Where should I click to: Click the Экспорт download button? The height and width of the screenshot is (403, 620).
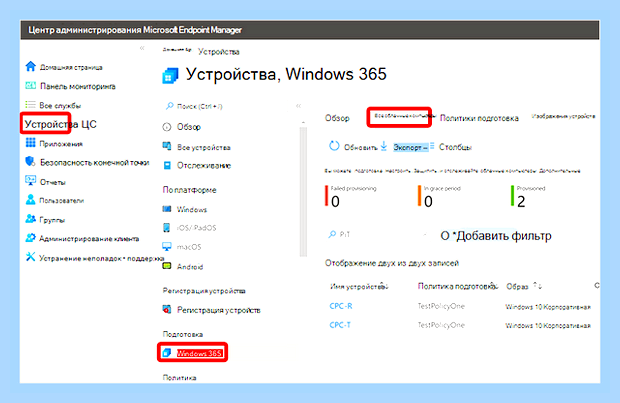click(x=405, y=147)
